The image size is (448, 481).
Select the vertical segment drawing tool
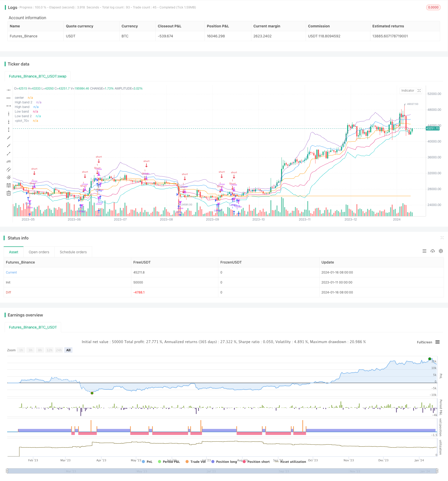pyautogui.click(x=9, y=130)
